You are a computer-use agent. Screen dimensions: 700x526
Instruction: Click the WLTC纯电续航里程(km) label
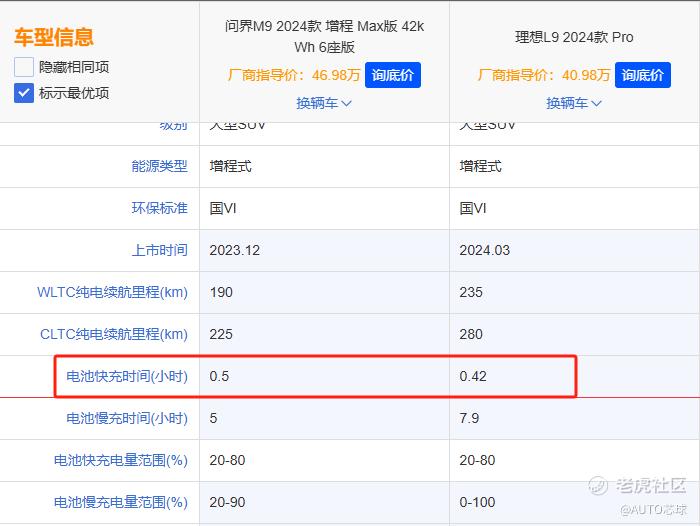[112, 292]
